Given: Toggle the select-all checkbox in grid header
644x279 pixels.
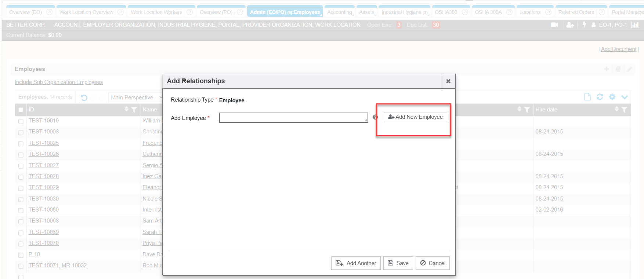Looking at the screenshot, I should 21,110.
